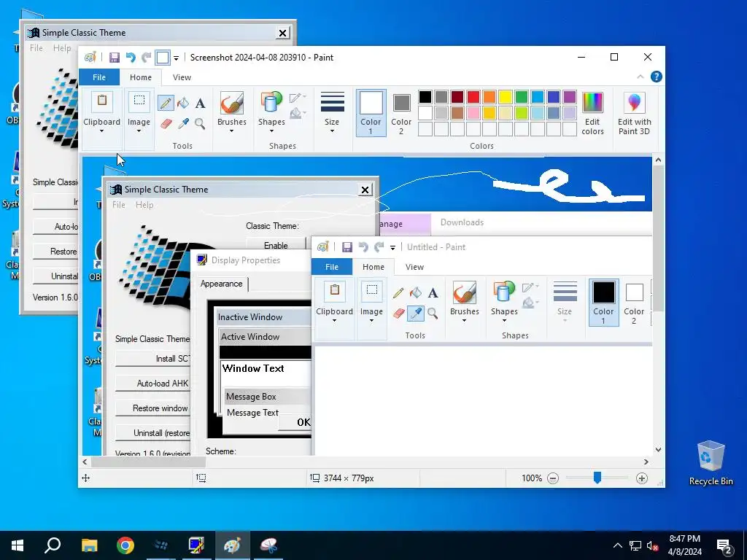Image resolution: width=747 pixels, height=560 pixels.
Task: Open the notification center in the system tray
Action: pyautogui.click(x=724, y=545)
